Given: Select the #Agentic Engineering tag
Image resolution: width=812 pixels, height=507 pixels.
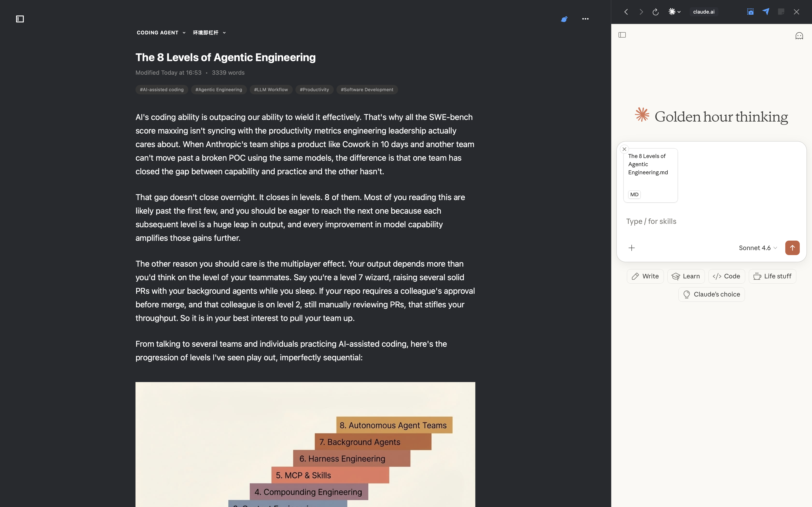Looking at the screenshot, I should click(218, 90).
